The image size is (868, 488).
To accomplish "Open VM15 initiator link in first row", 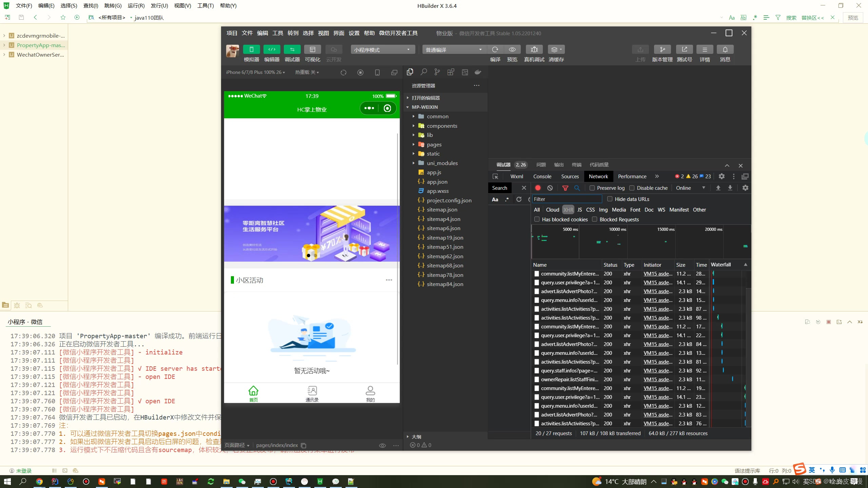I will (x=657, y=274).
